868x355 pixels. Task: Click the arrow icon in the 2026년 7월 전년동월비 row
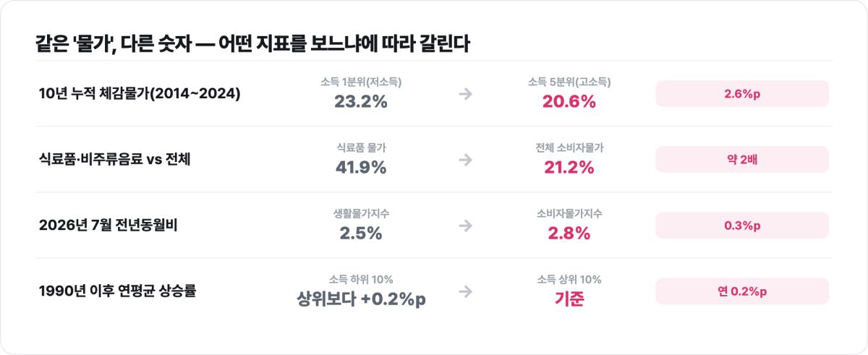click(466, 226)
